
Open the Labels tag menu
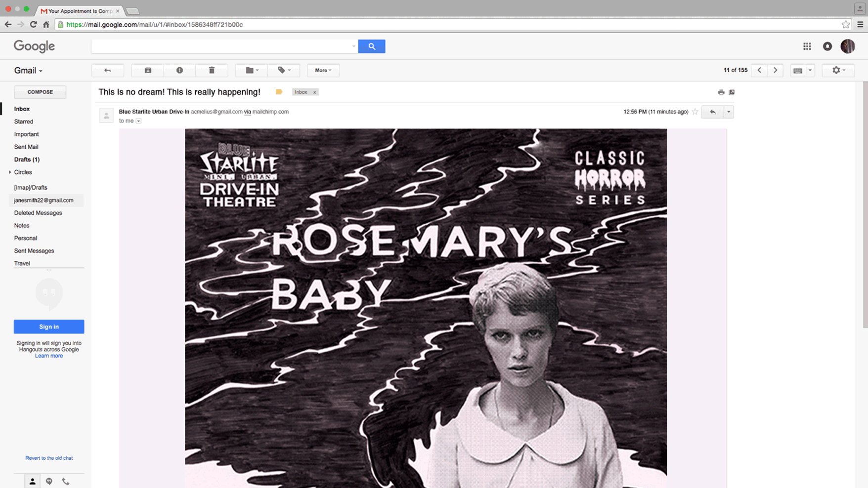(x=284, y=70)
